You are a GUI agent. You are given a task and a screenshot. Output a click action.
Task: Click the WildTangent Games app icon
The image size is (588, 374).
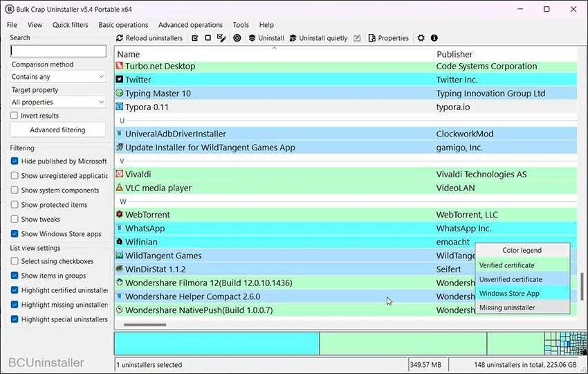pyautogui.click(x=119, y=256)
